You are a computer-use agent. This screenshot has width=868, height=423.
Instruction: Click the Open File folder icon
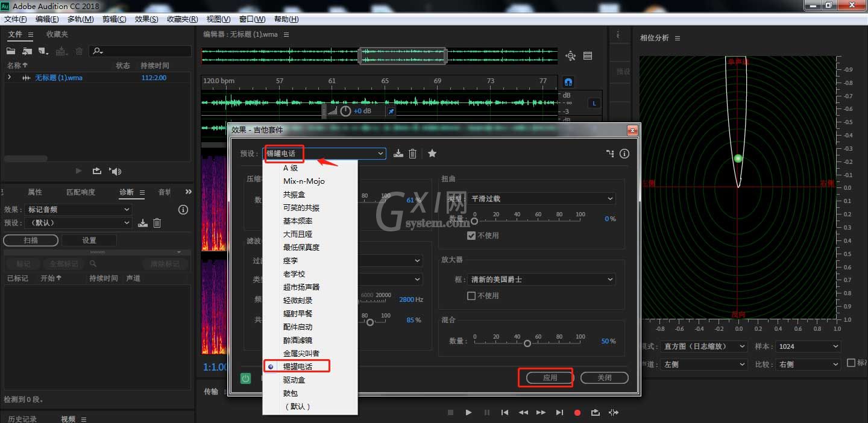tap(11, 51)
